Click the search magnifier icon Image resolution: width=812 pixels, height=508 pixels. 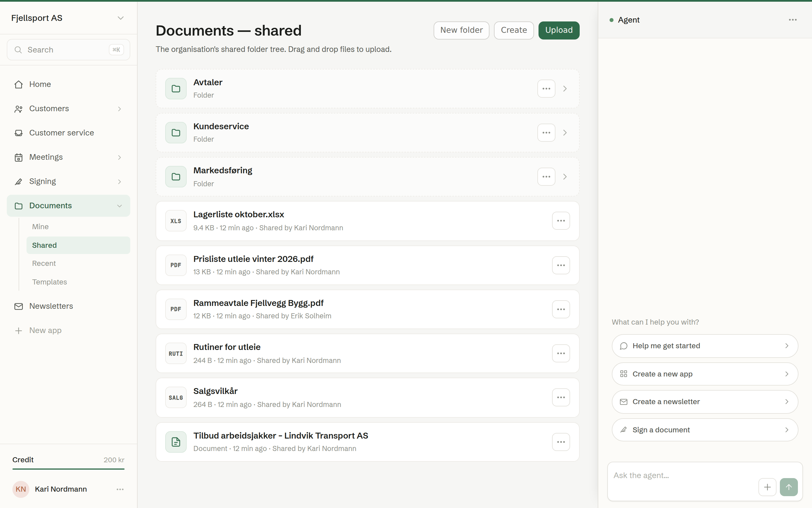click(x=18, y=50)
